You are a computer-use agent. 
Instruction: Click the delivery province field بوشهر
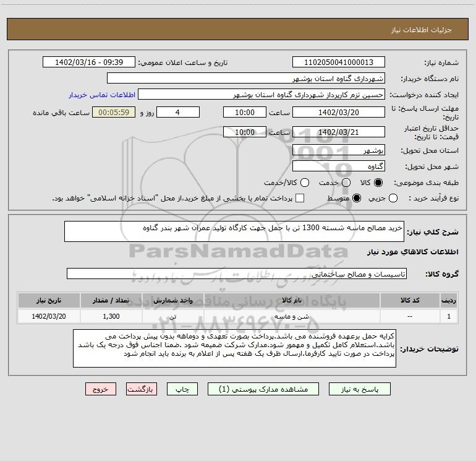pyautogui.click(x=339, y=150)
